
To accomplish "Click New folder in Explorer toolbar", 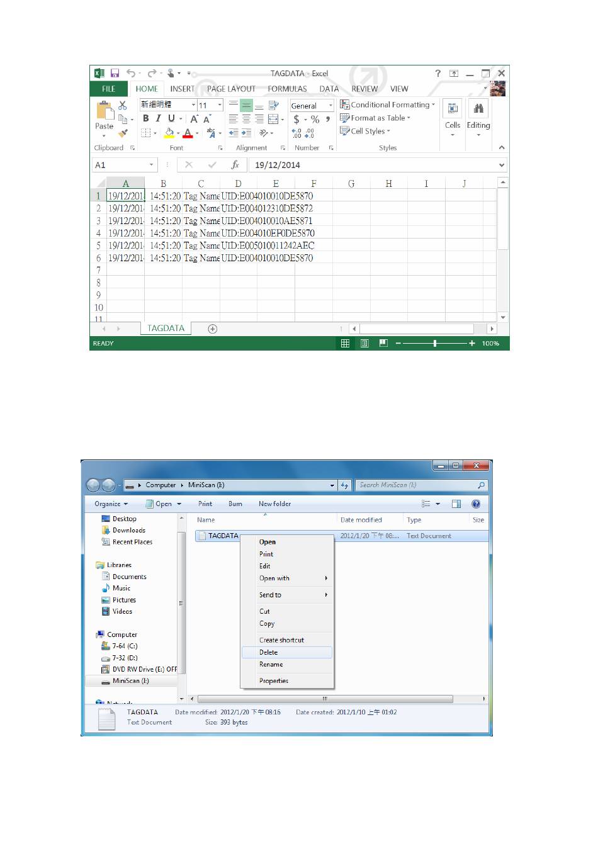I will tap(274, 504).
